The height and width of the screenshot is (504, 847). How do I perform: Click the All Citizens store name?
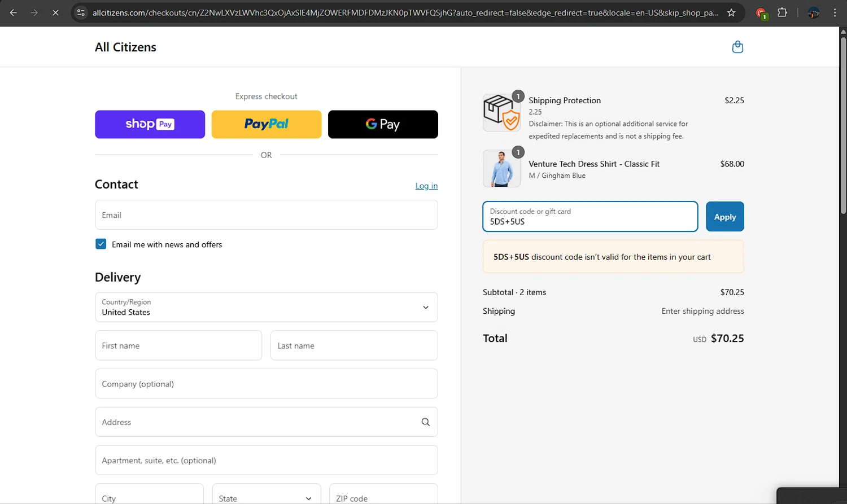click(125, 47)
